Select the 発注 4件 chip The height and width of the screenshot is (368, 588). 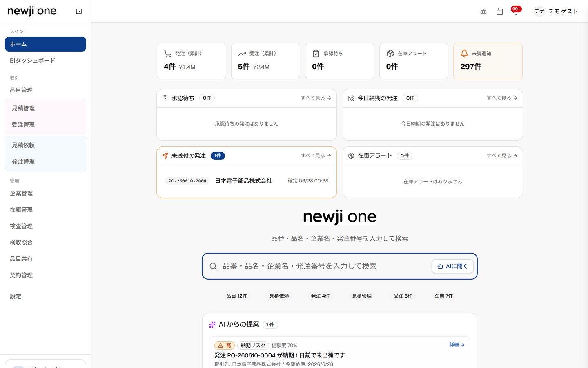point(320,296)
